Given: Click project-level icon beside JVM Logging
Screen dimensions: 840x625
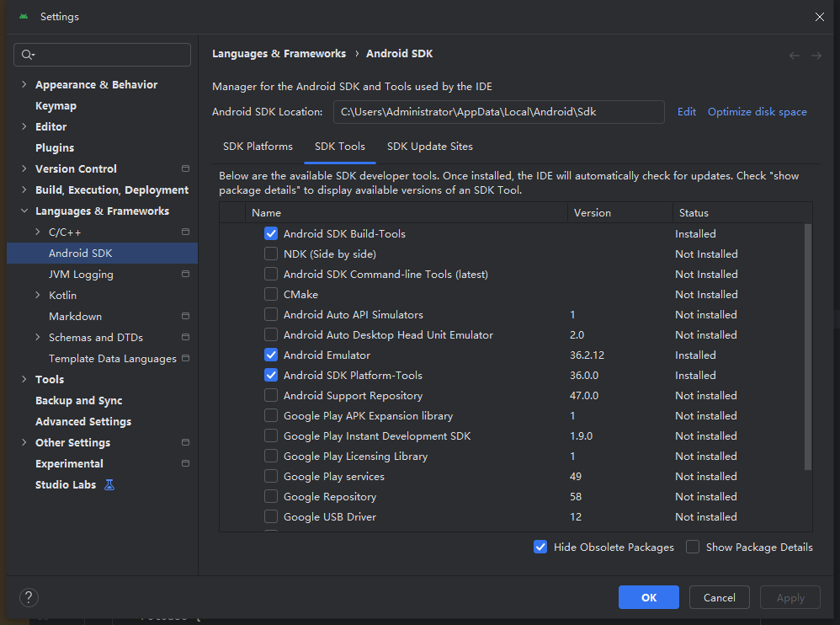Looking at the screenshot, I should point(185,275).
